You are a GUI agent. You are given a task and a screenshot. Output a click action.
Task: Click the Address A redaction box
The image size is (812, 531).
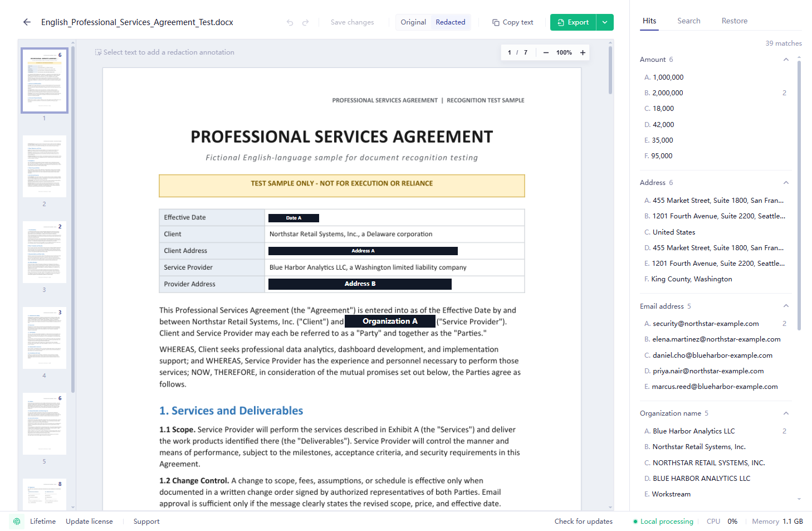[363, 251]
